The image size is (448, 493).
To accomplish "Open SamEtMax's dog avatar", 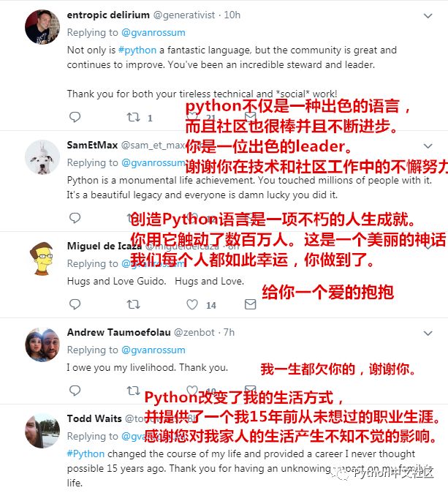I will [x=42, y=157].
